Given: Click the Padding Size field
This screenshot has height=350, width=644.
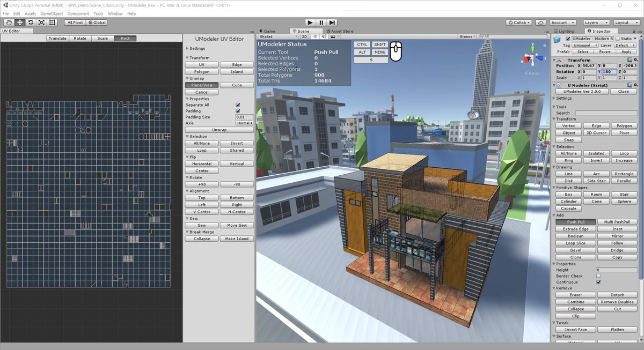Looking at the screenshot, I should tap(244, 117).
